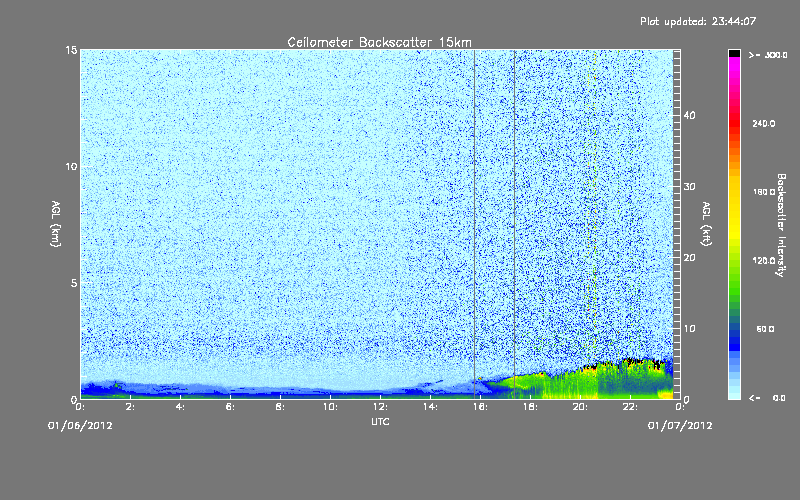Click the "5" tick on the km axis
The height and width of the screenshot is (500, 800).
pos(74,283)
